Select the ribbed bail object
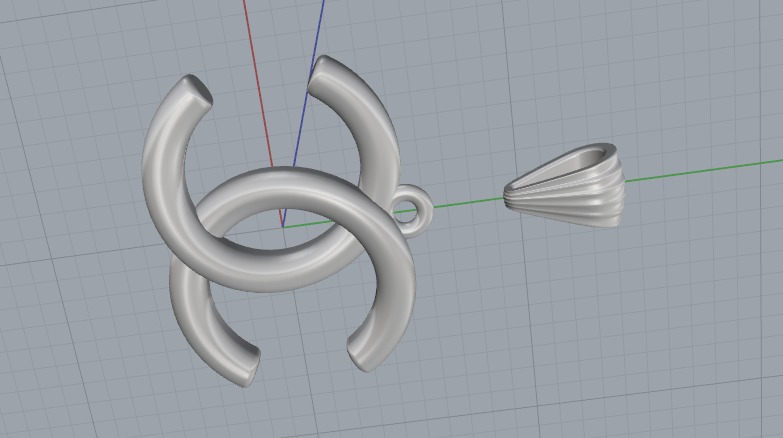783x438 pixels. 564,186
